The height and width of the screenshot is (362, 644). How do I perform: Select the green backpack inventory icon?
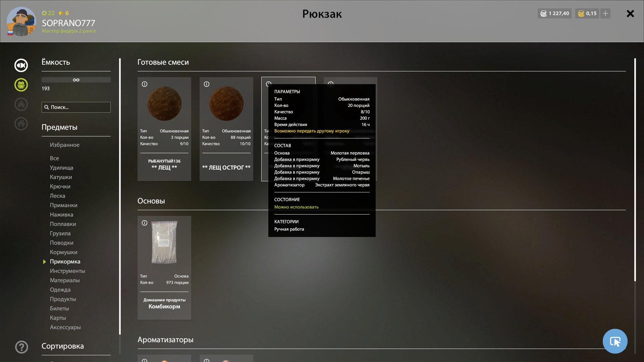tap(21, 85)
